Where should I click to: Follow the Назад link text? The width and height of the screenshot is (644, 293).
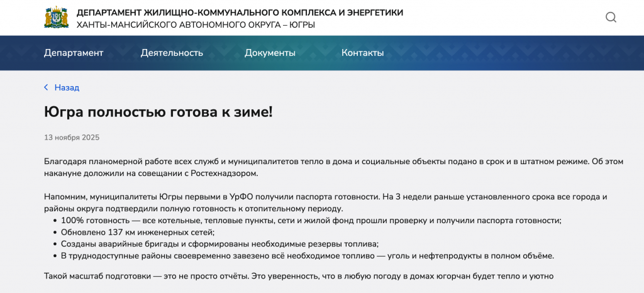point(67,87)
